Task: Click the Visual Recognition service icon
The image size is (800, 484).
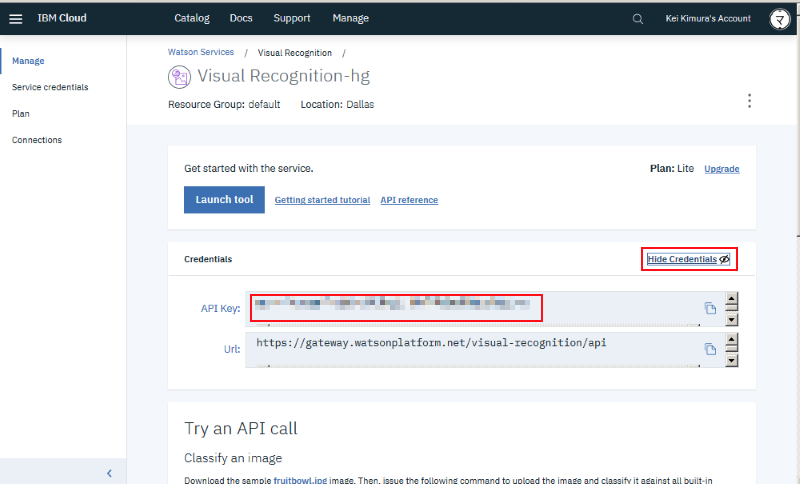Action: 179,77
